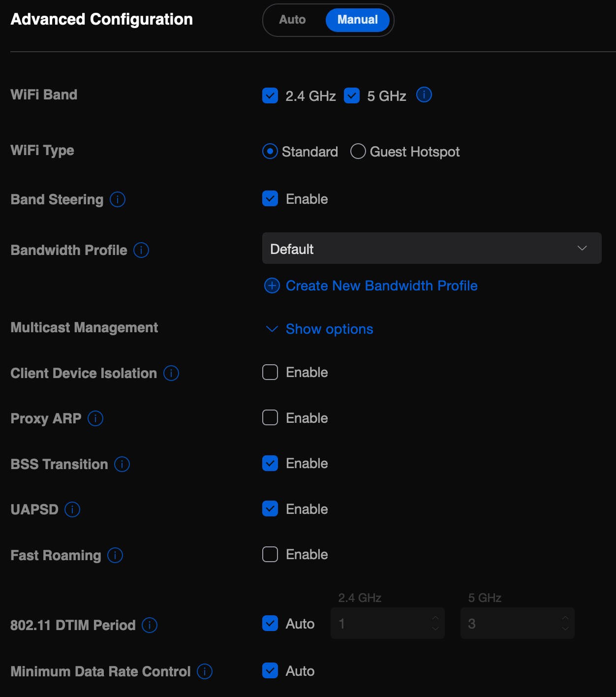Open the Bandwidth Profile Default dropdown
This screenshot has width=616, height=697.
click(x=432, y=248)
